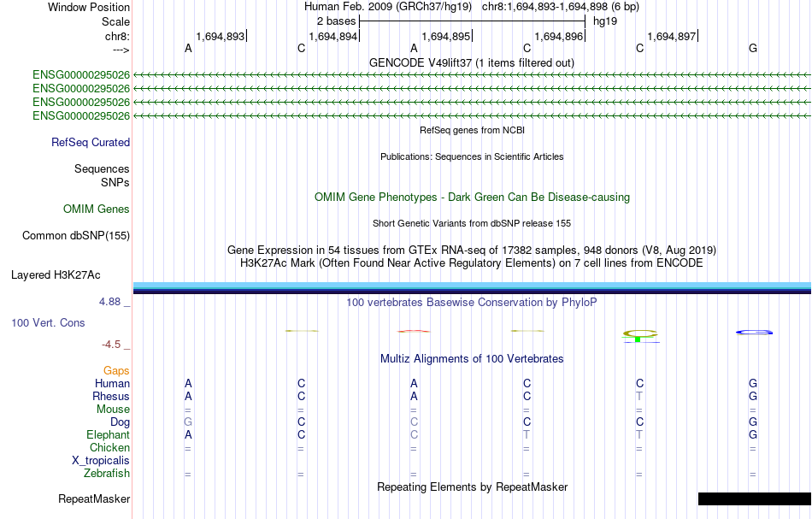Open RefSeq genes from NCBI track title
The image size is (812, 519).
[472, 130]
